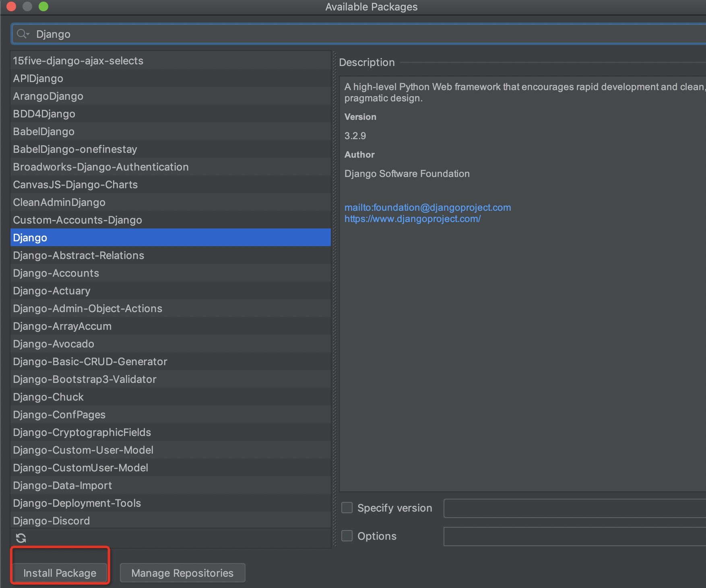Select the Django-Discord package row
The width and height of the screenshot is (706, 588).
[52, 521]
